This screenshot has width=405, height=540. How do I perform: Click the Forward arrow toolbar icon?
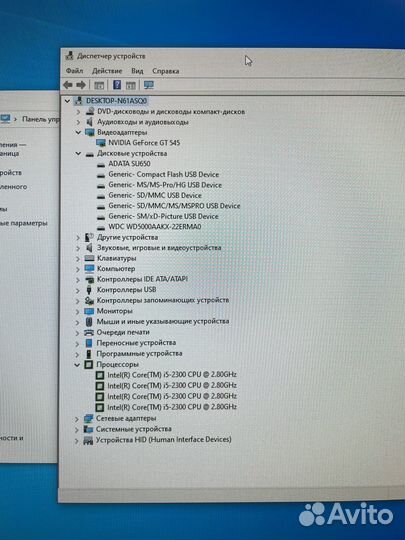point(81,85)
